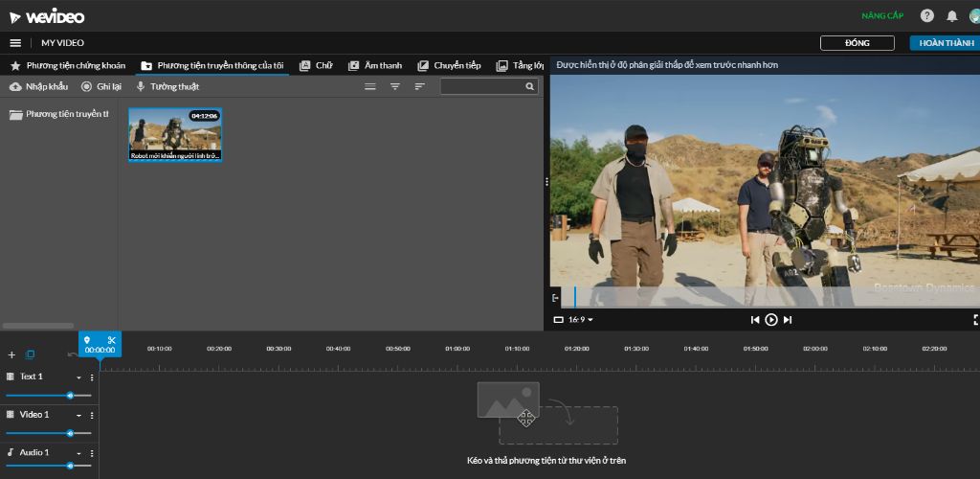The image size is (980, 479).
Task: Click the MY VIDEO project title
Action: click(x=62, y=43)
